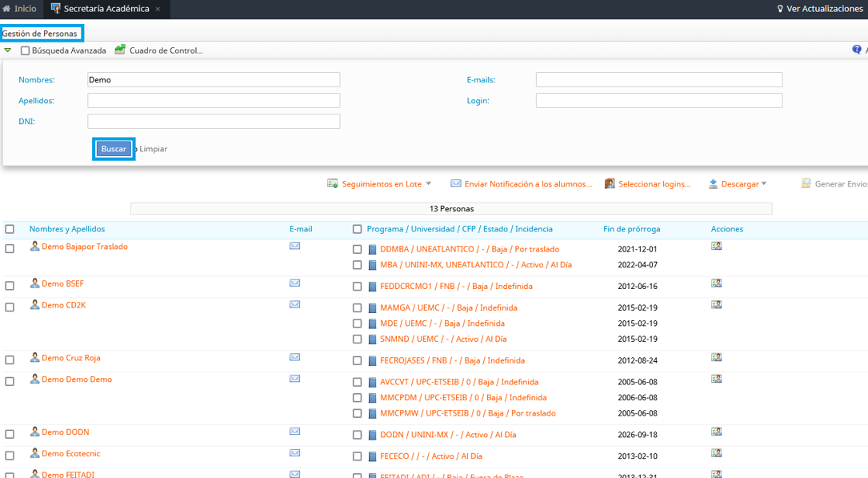868x478 pixels.
Task: Click the Cuadro de Control chart icon
Action: tap(120, 50)
